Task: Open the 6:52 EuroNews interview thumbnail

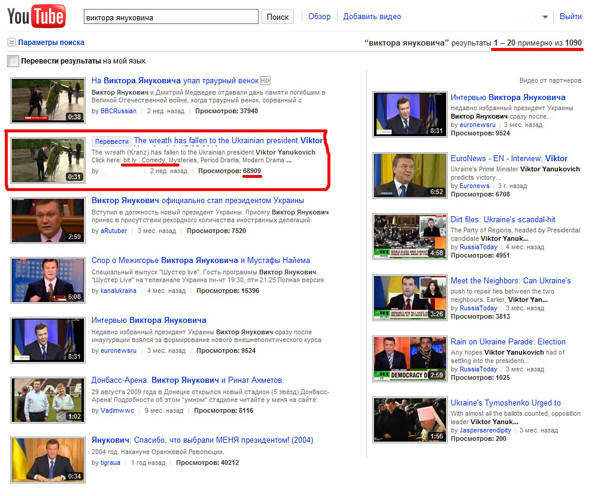Action: point(410,175)
